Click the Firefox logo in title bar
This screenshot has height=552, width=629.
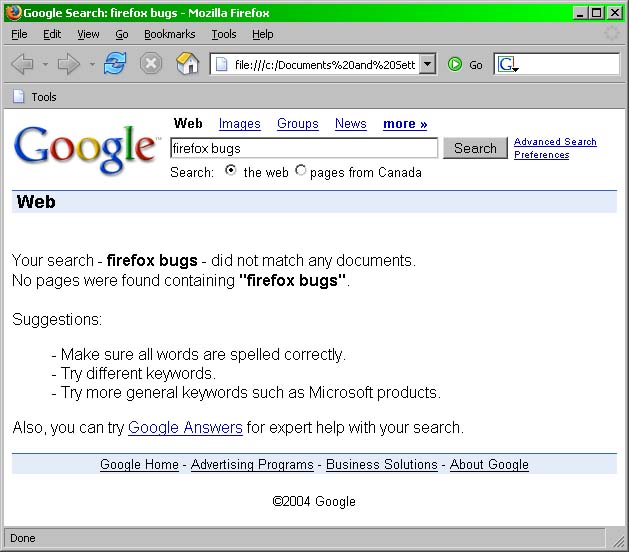click(x=13, y=12)
